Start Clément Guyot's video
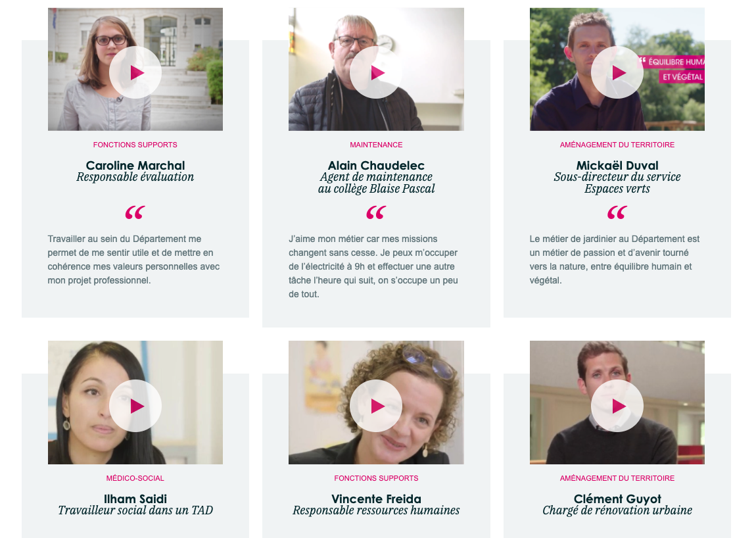Screen dimensions: 756x538 point(617,406)
